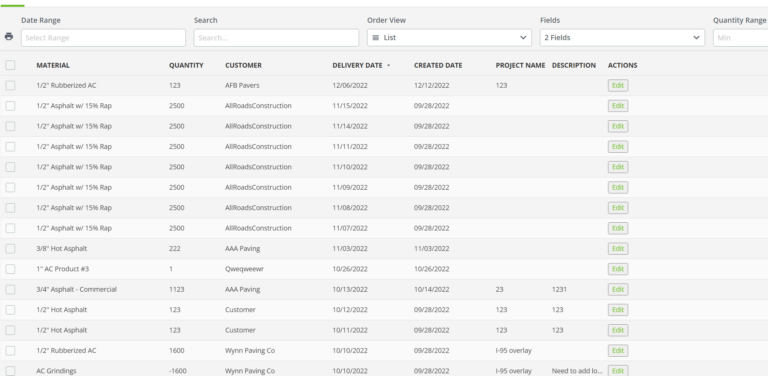
Task: Toggle the select-all checkbox in the header
Action: point(10,65)
